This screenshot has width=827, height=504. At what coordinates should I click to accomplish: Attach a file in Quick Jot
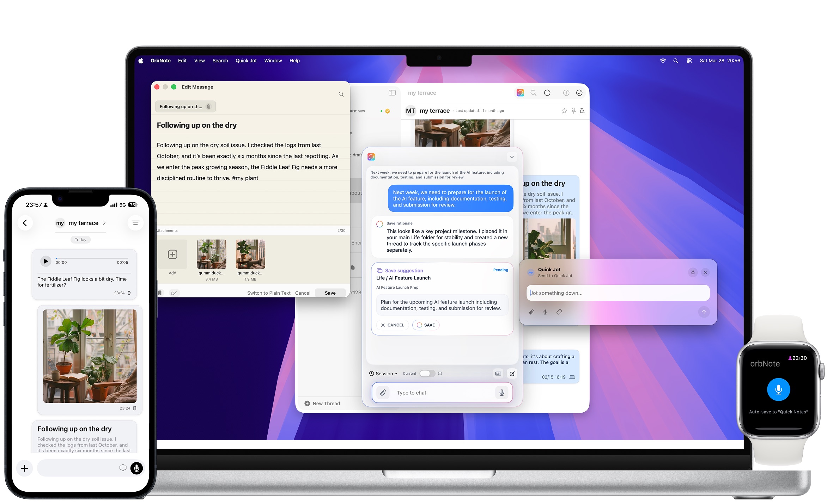[531, 312]
